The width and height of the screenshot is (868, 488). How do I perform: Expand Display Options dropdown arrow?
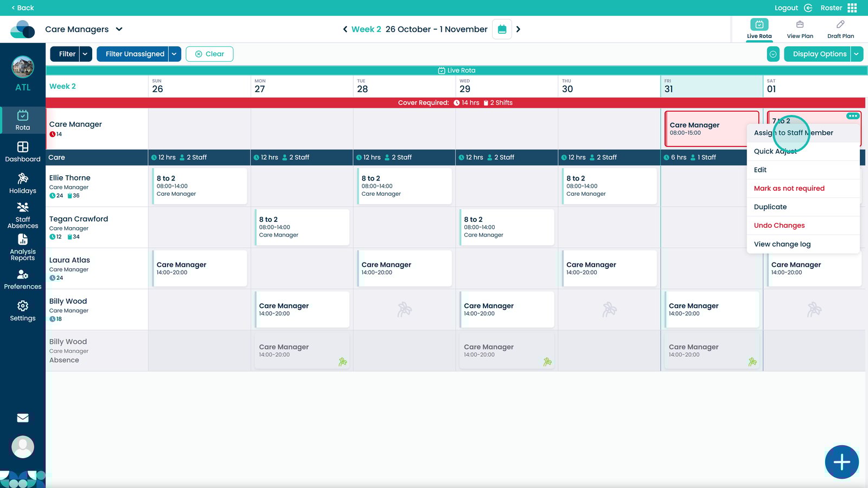857,54
